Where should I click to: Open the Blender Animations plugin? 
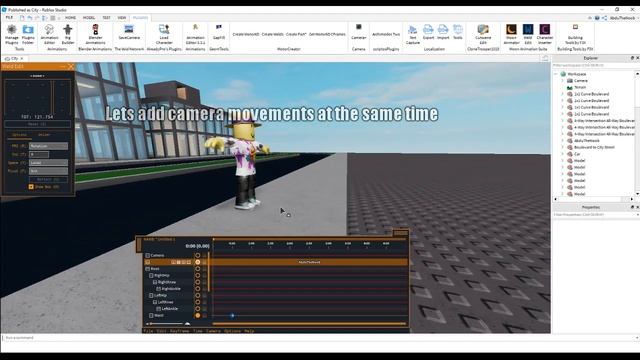click(x=95, y=34)
